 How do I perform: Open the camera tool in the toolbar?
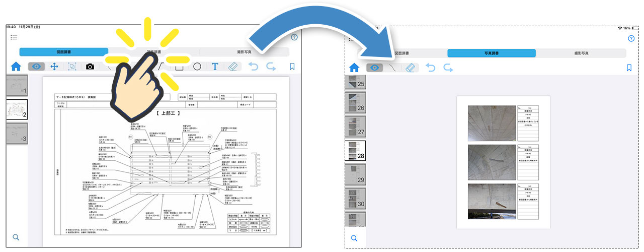point(90,67)
